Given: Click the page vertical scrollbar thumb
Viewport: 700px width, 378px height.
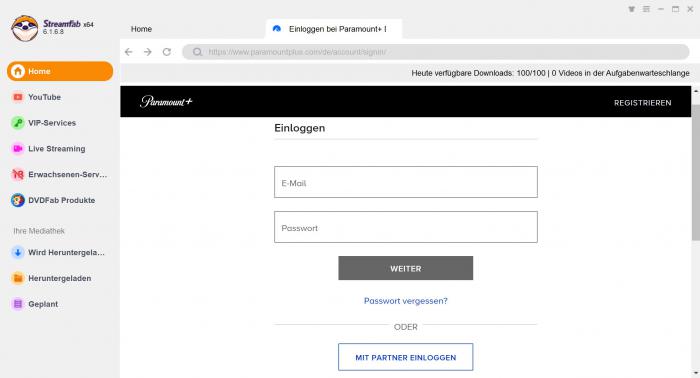Looking at the screenshot, I should tap(696, 173).
